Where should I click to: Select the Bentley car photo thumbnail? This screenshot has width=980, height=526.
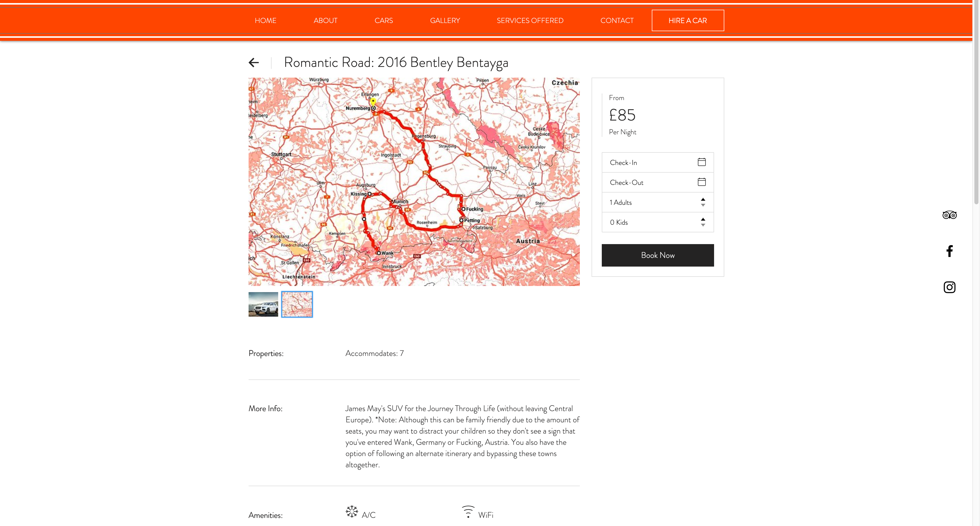click(x=263, y=304)
